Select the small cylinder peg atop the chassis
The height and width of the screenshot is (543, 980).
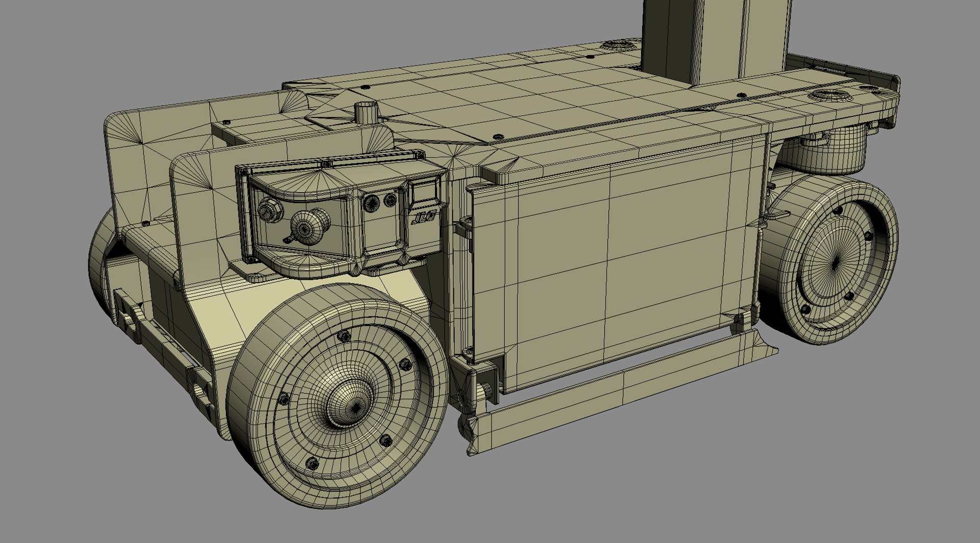tap(366, 111)
